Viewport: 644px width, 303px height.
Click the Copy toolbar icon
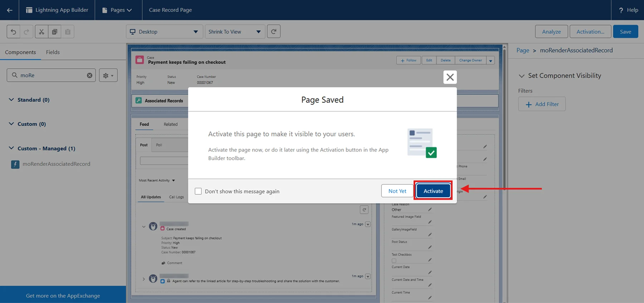[x=54, y=32]
